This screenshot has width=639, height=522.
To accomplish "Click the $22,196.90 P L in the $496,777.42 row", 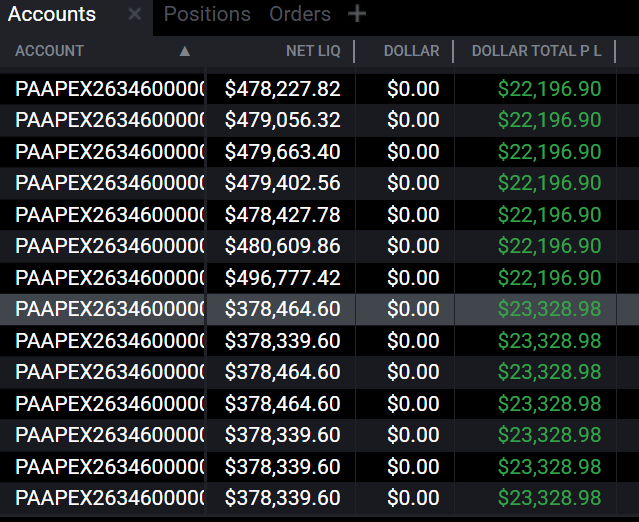I will [549, 278].
